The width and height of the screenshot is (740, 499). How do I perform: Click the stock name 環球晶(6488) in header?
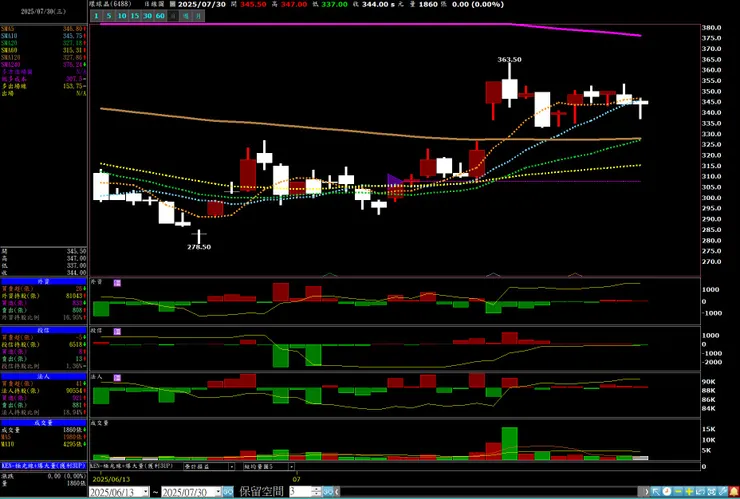109,4
